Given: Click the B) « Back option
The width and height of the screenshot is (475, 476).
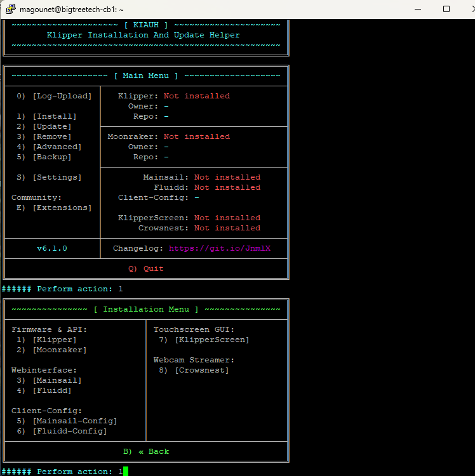Looking at the screenshot, I should click(x=146, y=451).
